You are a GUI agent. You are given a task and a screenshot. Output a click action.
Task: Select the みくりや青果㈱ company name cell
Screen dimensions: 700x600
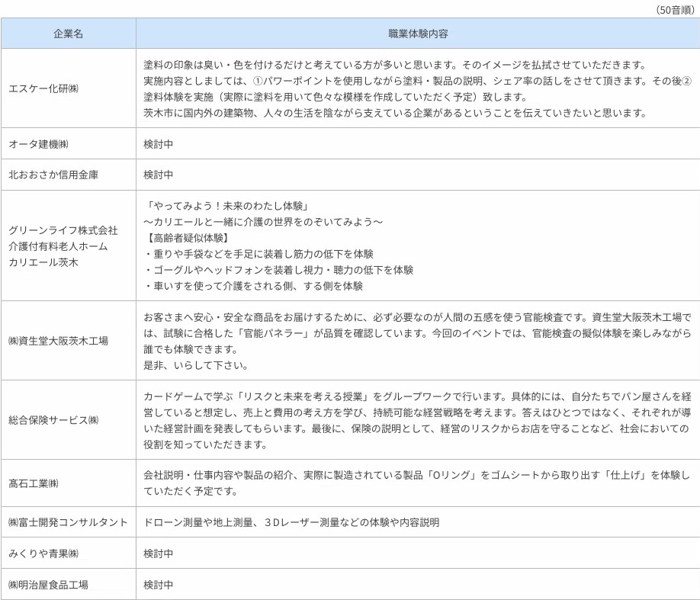[43, 553]
